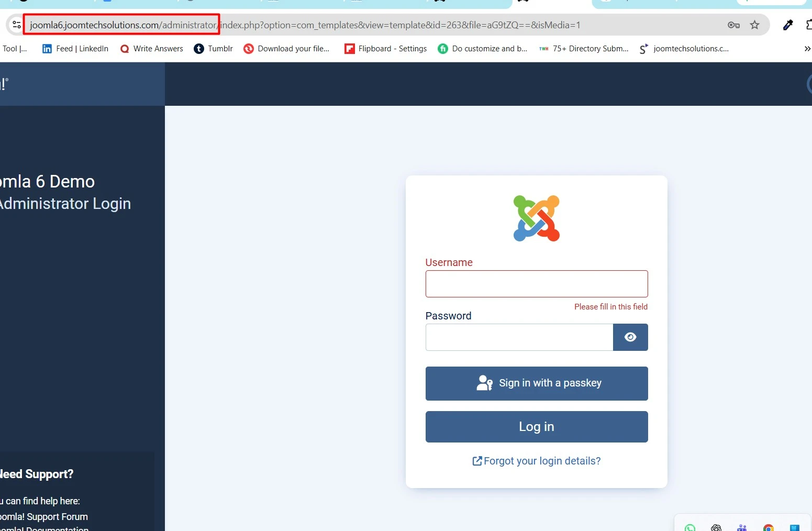Image resolution: width=812 pixels, height=531 pixels.
Task: Open the Forgot your login details link
Action: tap(537, 461)
